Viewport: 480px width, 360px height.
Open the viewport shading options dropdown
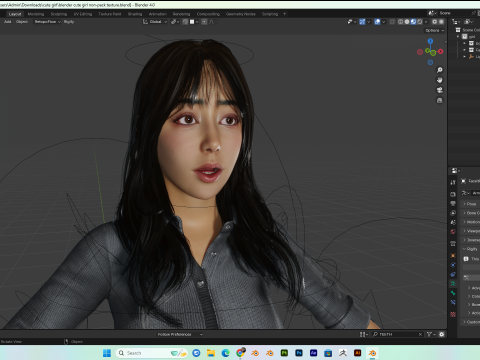(x=426, y=22)
